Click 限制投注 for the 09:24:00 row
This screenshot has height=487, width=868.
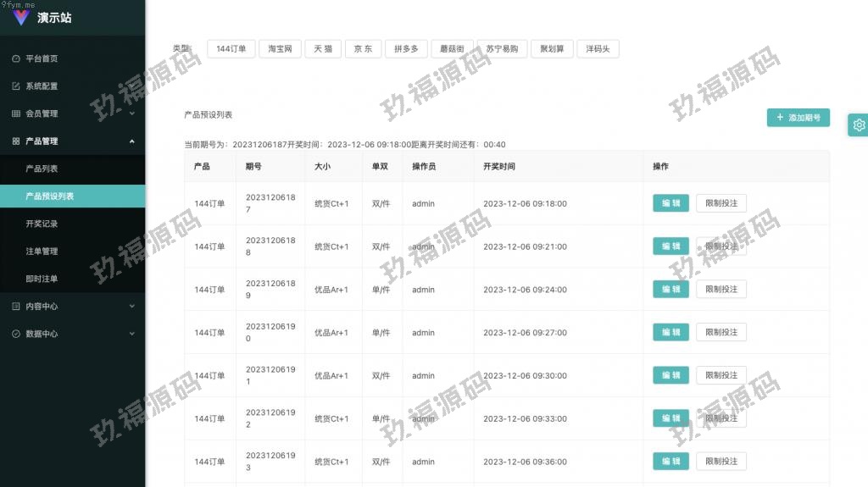point(721,290)
